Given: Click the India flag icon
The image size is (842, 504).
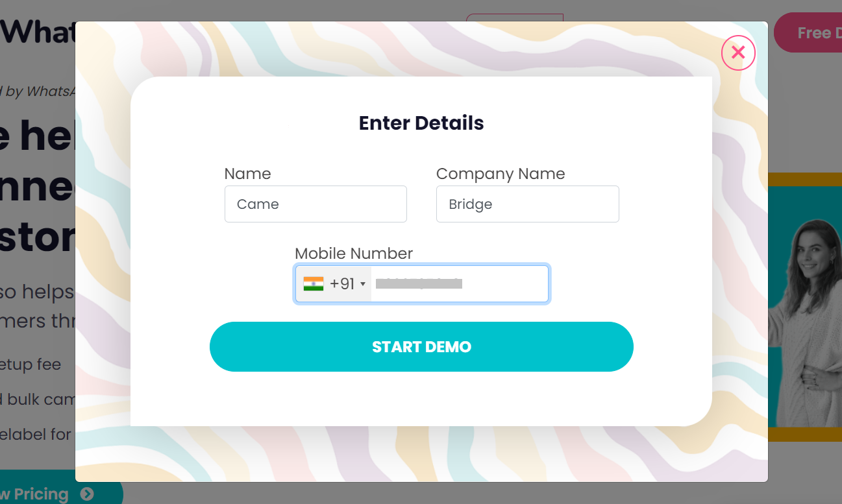Looking at the screenshot, I should point(313,283).
